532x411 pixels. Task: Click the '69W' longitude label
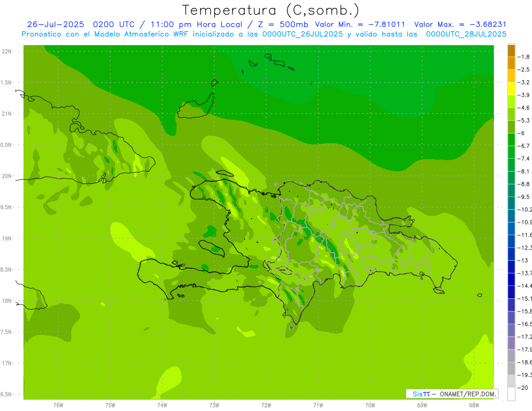tap(422, 405)
